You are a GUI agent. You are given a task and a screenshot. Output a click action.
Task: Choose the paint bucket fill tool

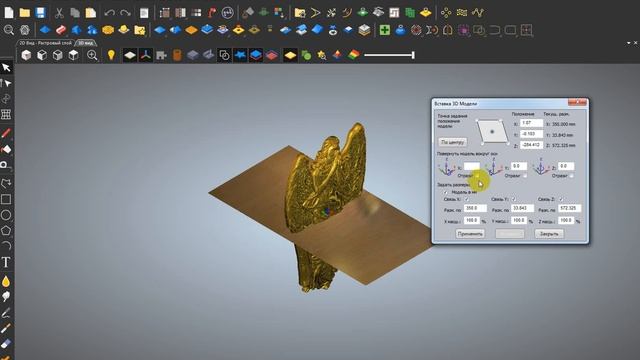(x=6, y=149)
